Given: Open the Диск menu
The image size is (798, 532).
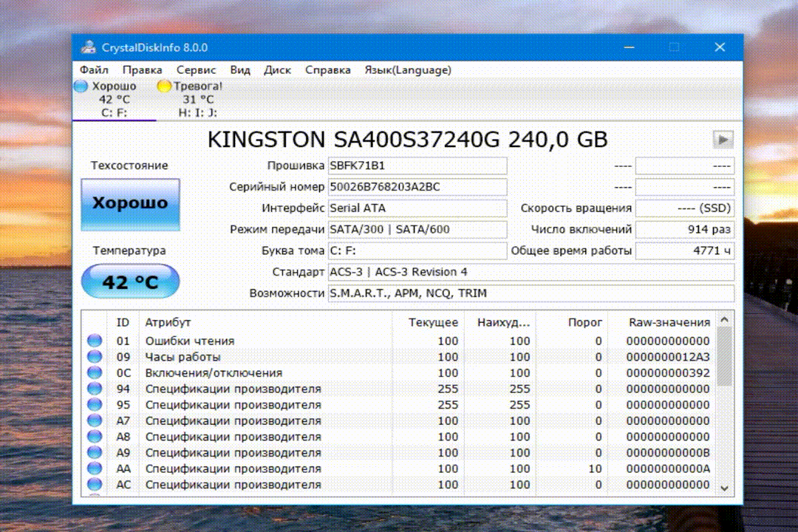Looking at the screenshot, I should pos(277,69).
